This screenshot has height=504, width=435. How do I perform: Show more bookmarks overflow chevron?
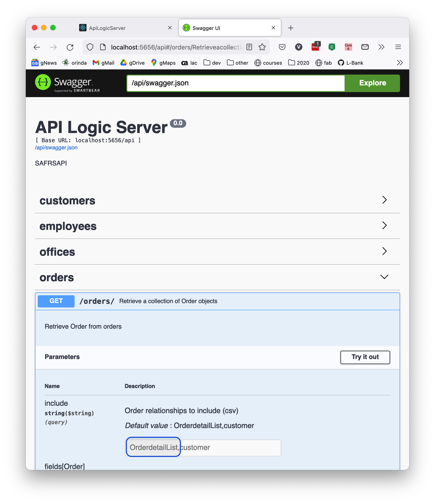(400, 63)
